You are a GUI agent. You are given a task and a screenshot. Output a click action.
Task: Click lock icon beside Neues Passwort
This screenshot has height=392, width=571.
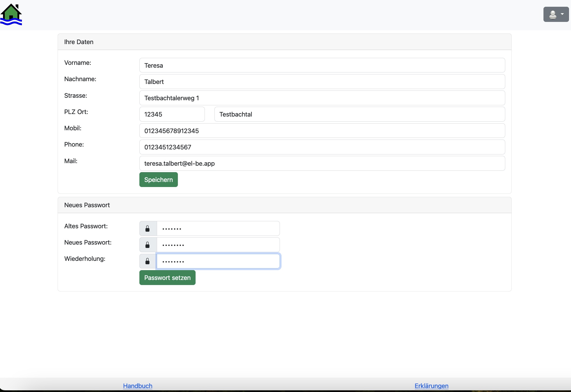pyautogui.click(x=148, y=245)
